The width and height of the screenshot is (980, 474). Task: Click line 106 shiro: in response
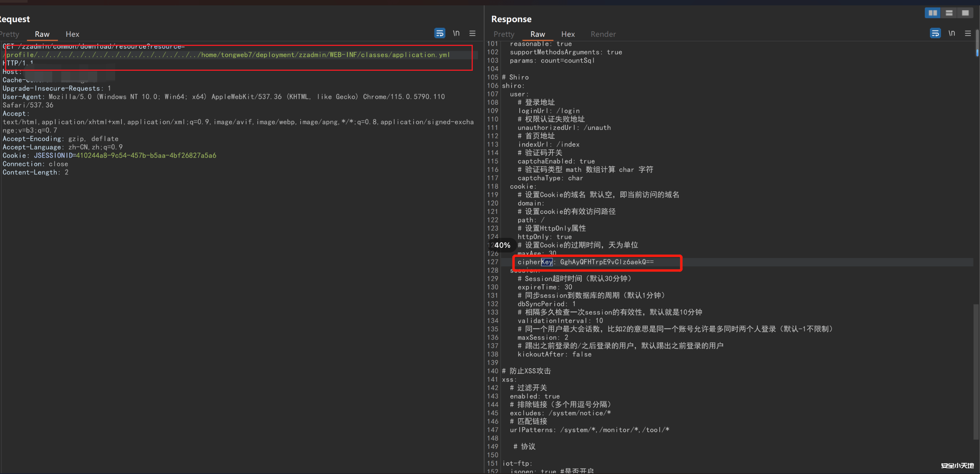[x=513, y=86]
